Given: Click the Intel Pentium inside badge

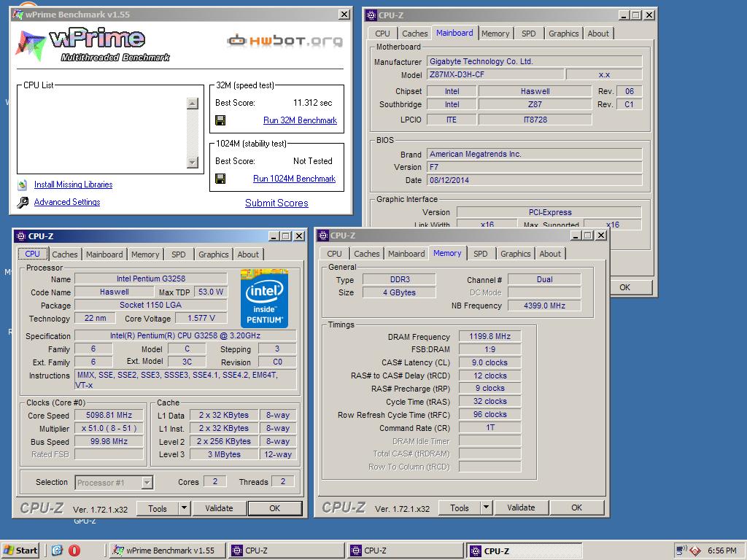Looking at the screenshot, I should (x=264, y=298).
